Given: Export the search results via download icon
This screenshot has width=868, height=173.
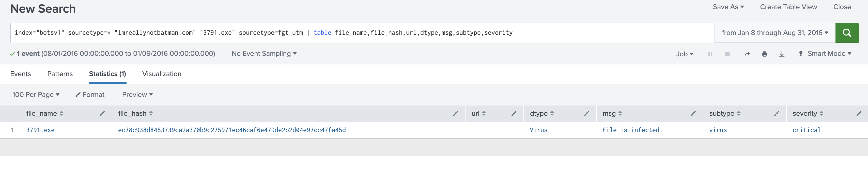Looking at the screenshot, I should coord(782,54).
